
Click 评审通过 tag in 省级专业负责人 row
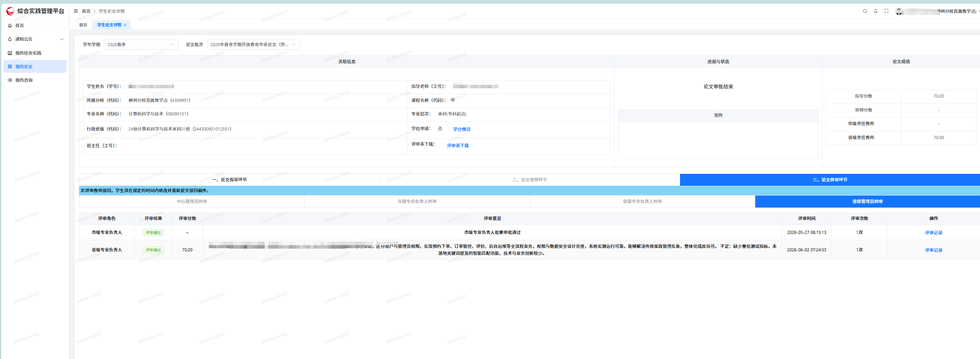point(153,250)
